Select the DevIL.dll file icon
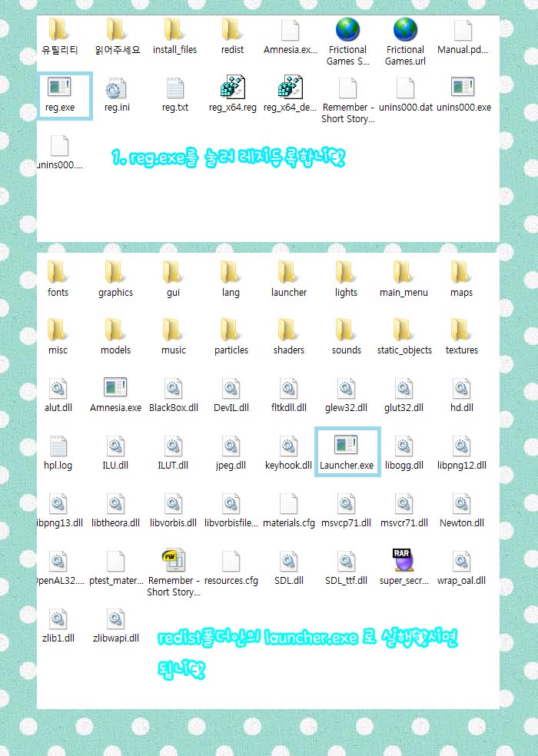 click(x=231, y=388)
